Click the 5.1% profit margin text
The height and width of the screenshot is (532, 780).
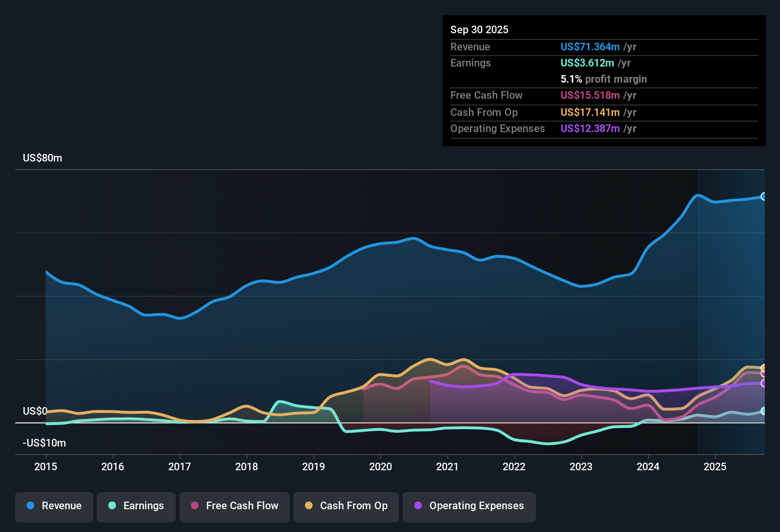[x=603, y=79]
